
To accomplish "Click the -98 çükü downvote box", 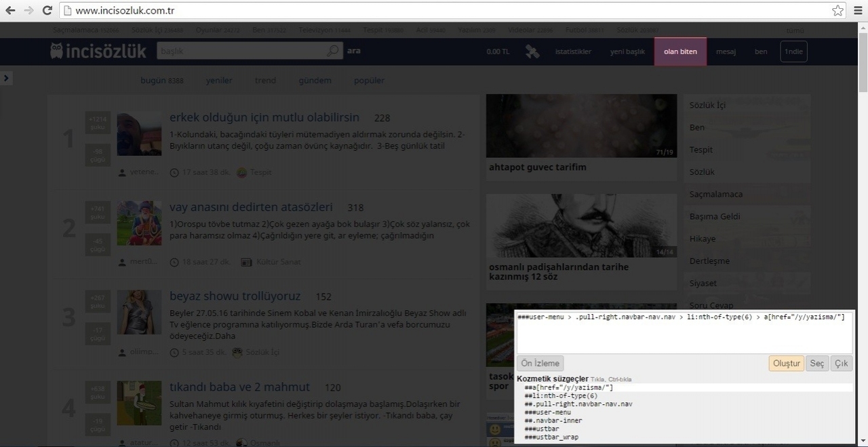I will pyautogui.click(x=97, y=155).
